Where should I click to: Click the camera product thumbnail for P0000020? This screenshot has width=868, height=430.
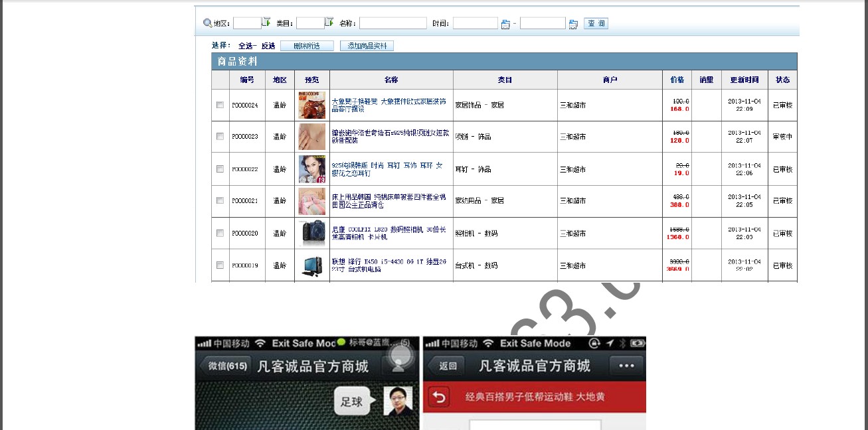(312, 233)
